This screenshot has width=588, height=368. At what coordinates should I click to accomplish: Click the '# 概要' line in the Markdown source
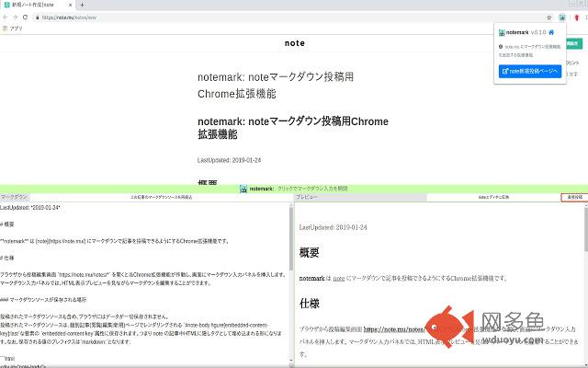point(7,224)
